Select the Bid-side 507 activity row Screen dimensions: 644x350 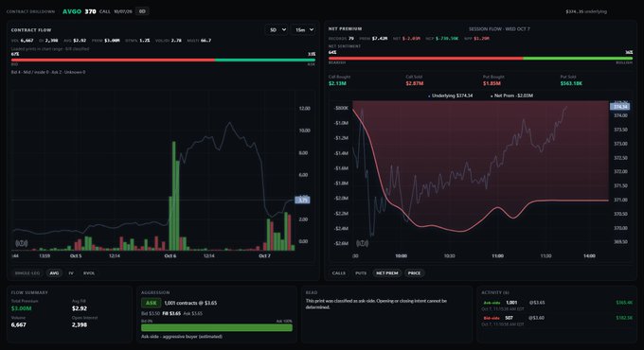pos(558,321)
